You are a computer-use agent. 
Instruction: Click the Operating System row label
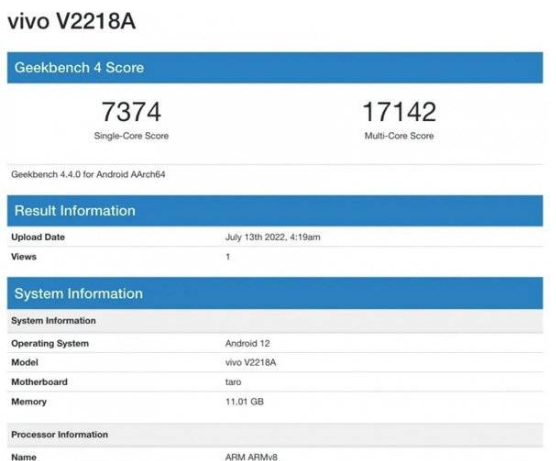(50, 343)
